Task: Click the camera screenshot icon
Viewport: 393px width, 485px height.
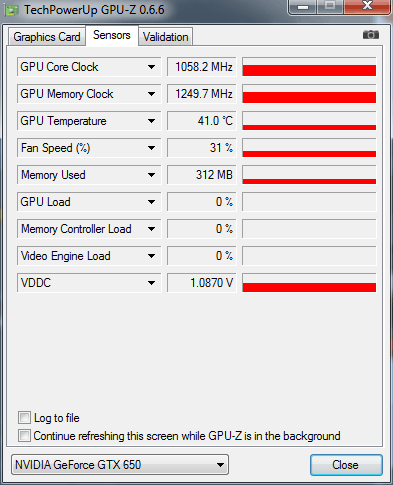Action: coord(371,35)
